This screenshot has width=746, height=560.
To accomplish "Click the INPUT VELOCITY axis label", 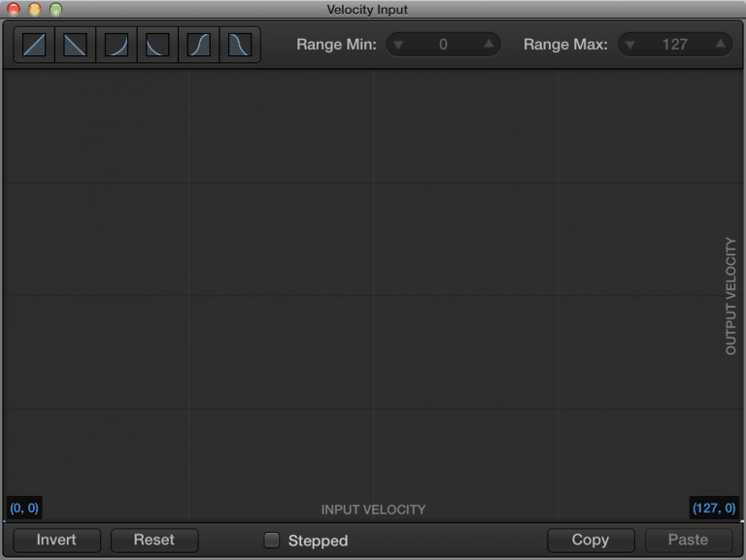I will pos(373,510).
